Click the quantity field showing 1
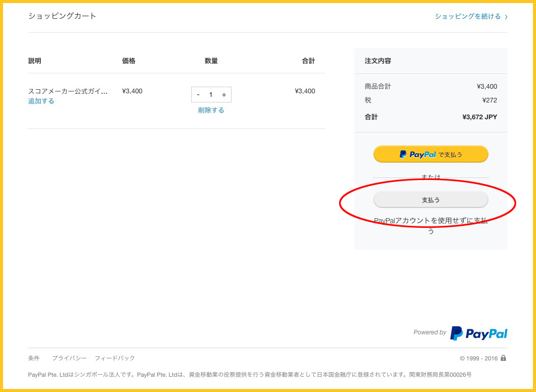536x392 pixels. point(211,95)
